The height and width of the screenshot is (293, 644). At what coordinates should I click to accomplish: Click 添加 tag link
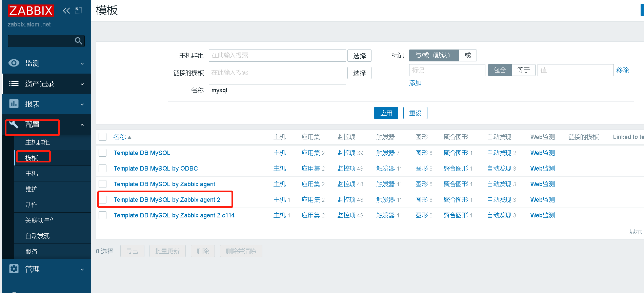click(x=415, y=83)
